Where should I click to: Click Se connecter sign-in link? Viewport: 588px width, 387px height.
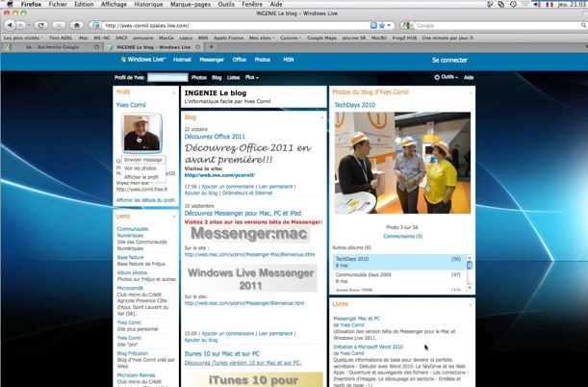pos(449,60)
